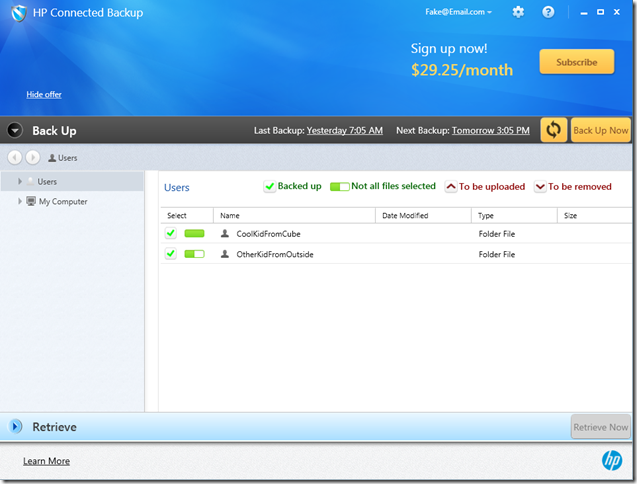Click the To be removed arrow icon
This screenshot has width=637, height=484.
pos(540,187)
